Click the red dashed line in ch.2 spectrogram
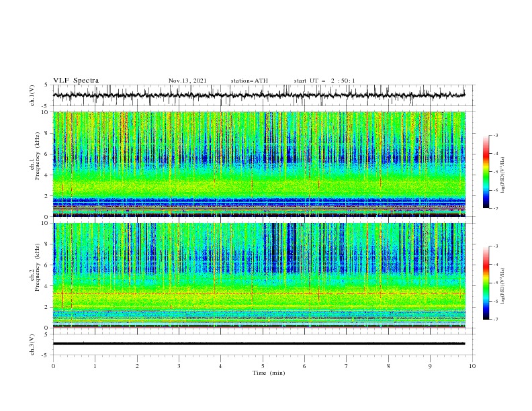This screenshot has width=532, height=411. coord(259,293)
